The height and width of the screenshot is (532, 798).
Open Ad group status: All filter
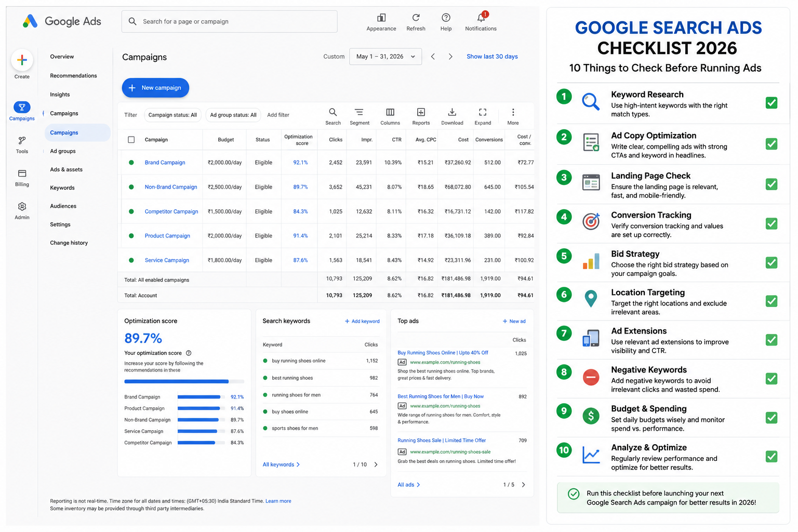pos(233,115)
